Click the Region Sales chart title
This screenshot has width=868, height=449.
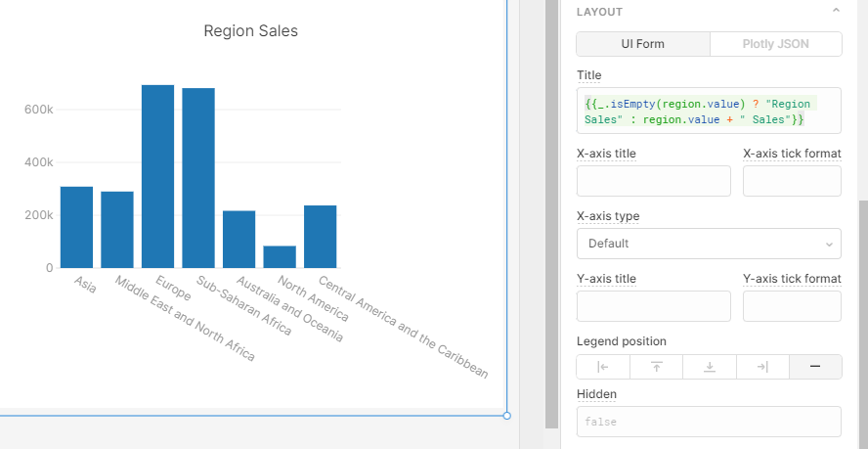251,31
